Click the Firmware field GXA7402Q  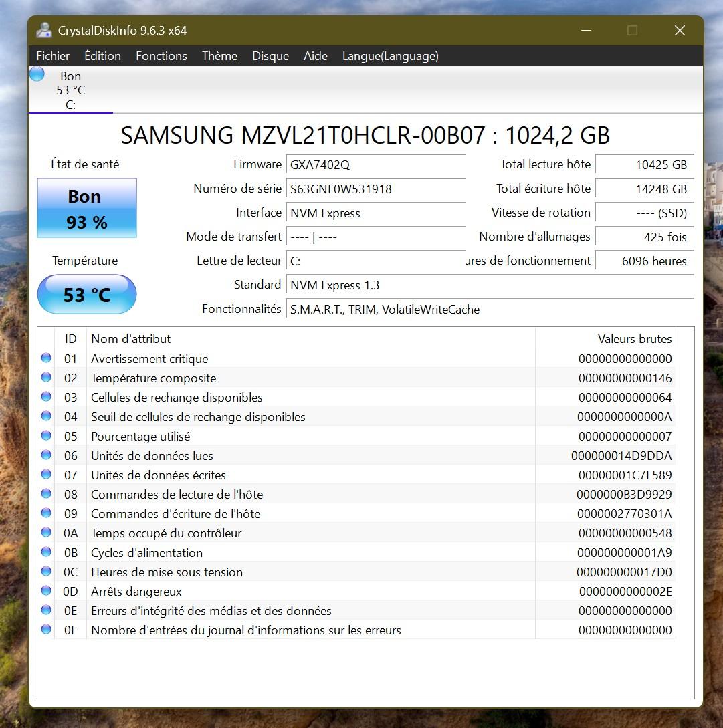375,165
